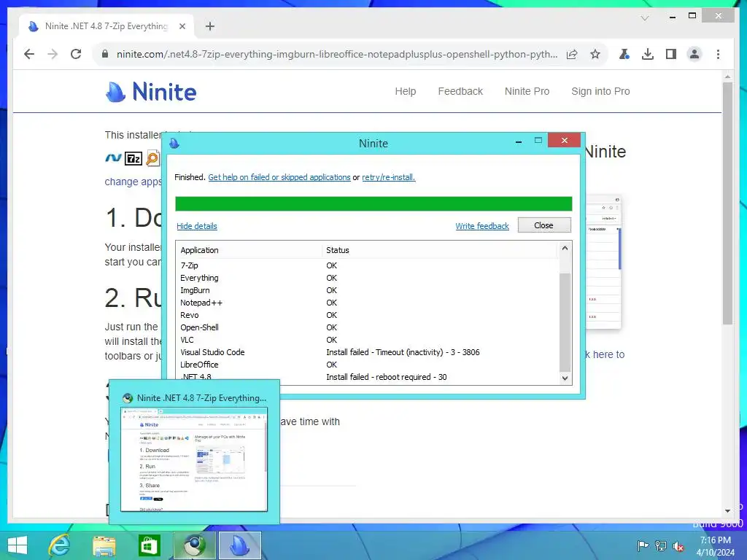The height and width of the screenshot is (560, 747).
Task: Select the Open-Shell row
Action: [x=368, y=327]
